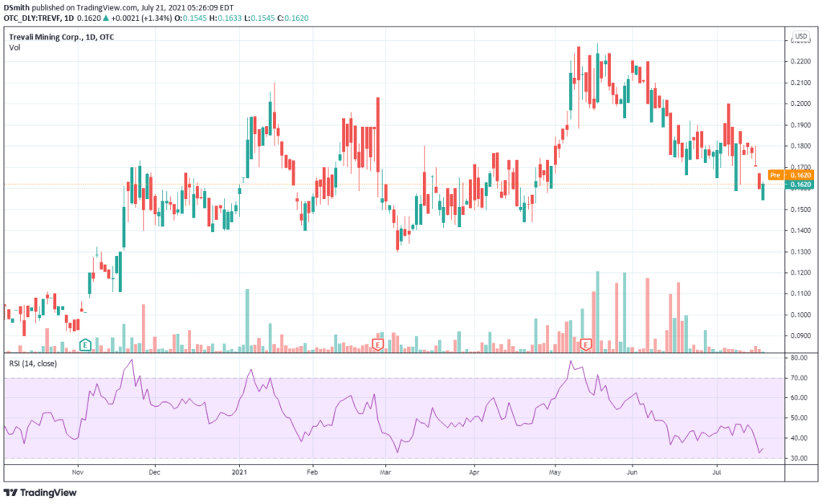Select the 0.1500 price axis label
This screenshot has height=504, width=822.
pyautogui.click(x=800, y=209)
